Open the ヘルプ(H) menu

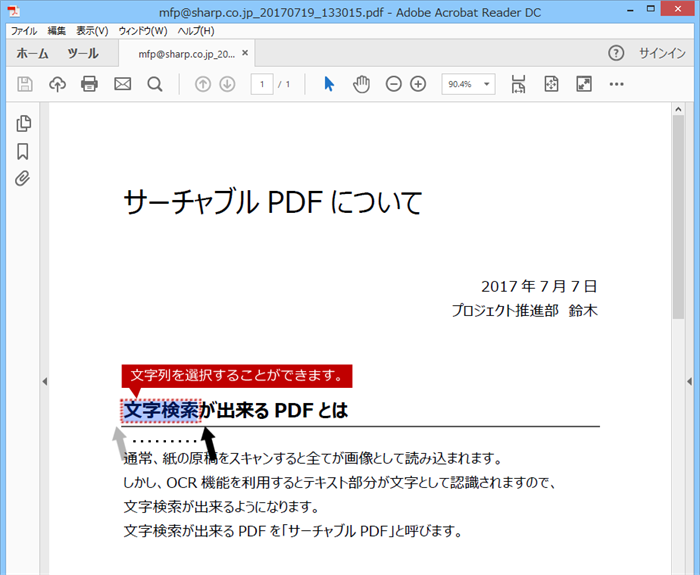[x=196, y=31]
